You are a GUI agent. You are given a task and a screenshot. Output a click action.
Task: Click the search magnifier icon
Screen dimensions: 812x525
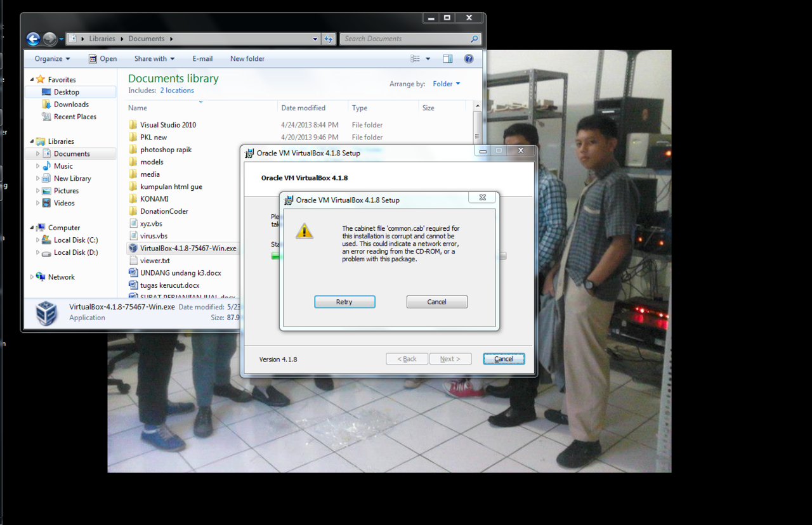click(474, 39)
